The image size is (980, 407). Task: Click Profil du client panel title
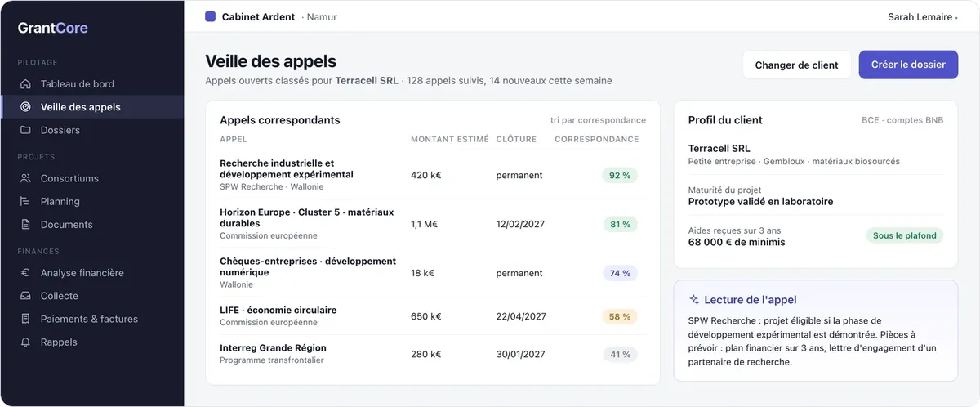(725, 120)
